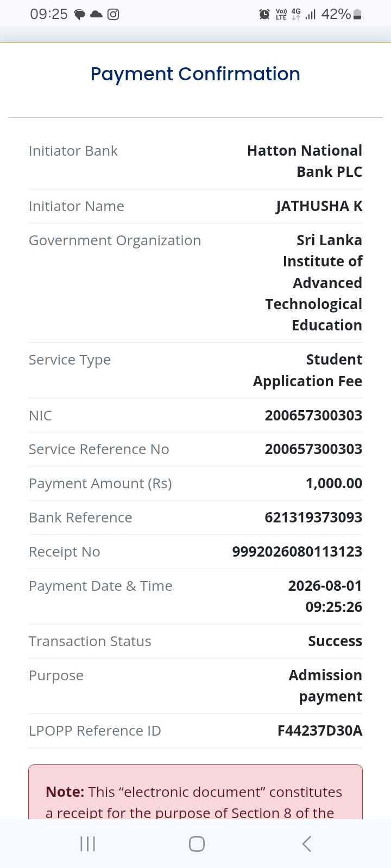
Task: Tap the home navigation button
Action: [197, 844]
